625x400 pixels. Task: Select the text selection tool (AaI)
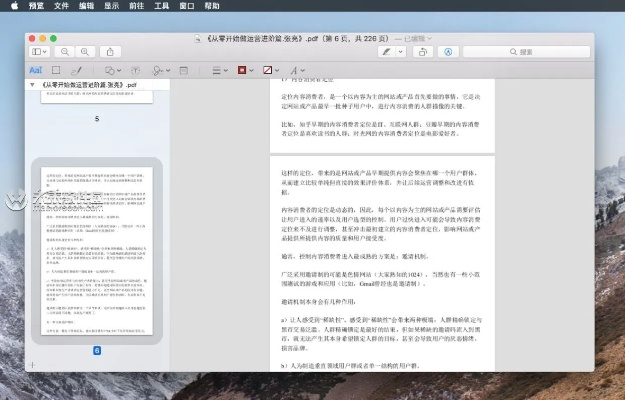pyautogui.click(x=36, y=70)
